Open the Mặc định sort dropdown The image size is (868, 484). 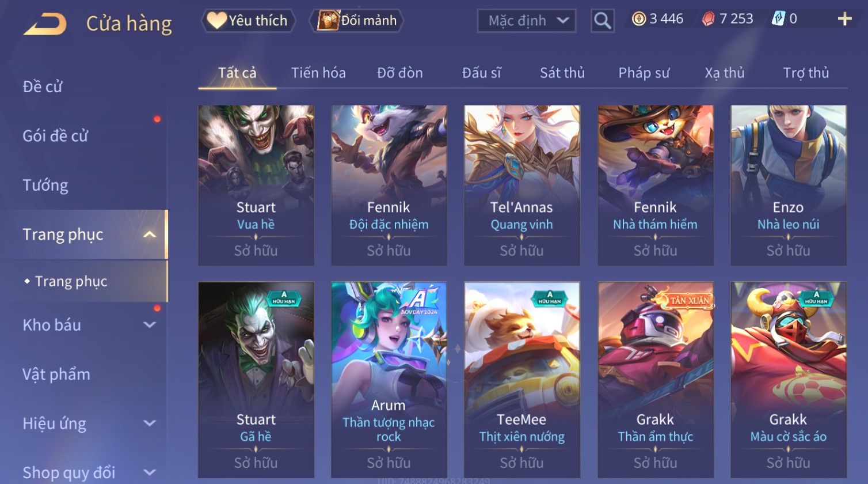click(x=526, y=21)
